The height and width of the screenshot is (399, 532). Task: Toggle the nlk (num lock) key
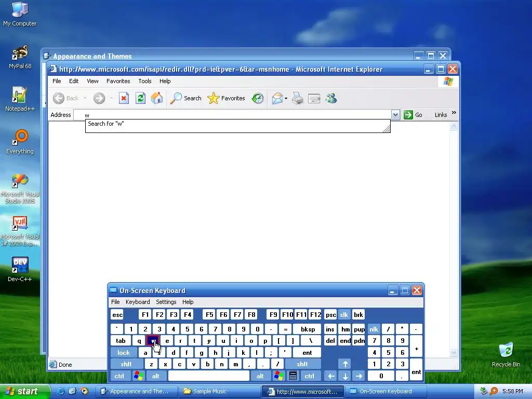click(x=374, y=329)
